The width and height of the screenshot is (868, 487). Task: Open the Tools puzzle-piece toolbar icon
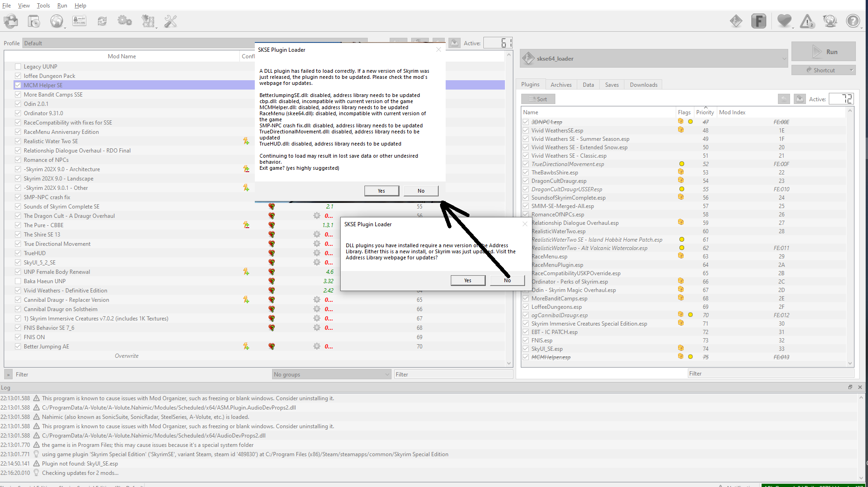coord(148,21)
